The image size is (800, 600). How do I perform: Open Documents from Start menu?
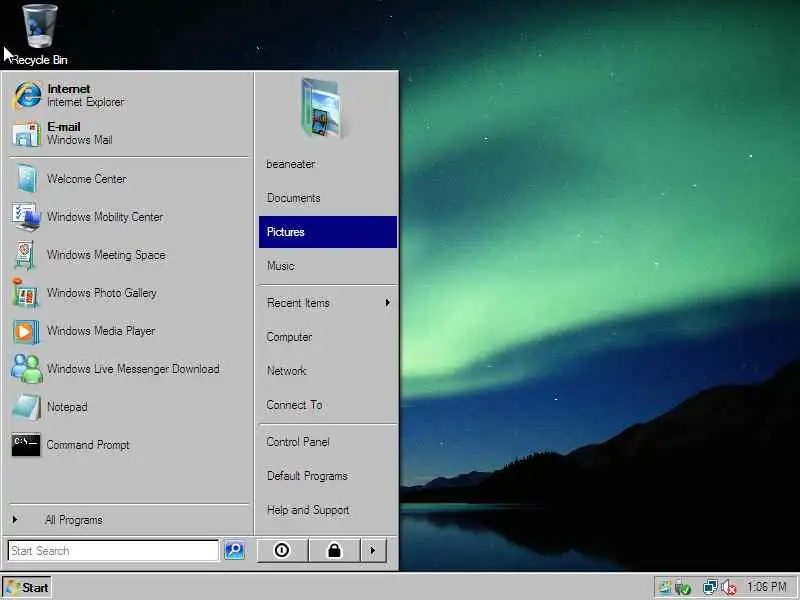click(x=328, y=198)
